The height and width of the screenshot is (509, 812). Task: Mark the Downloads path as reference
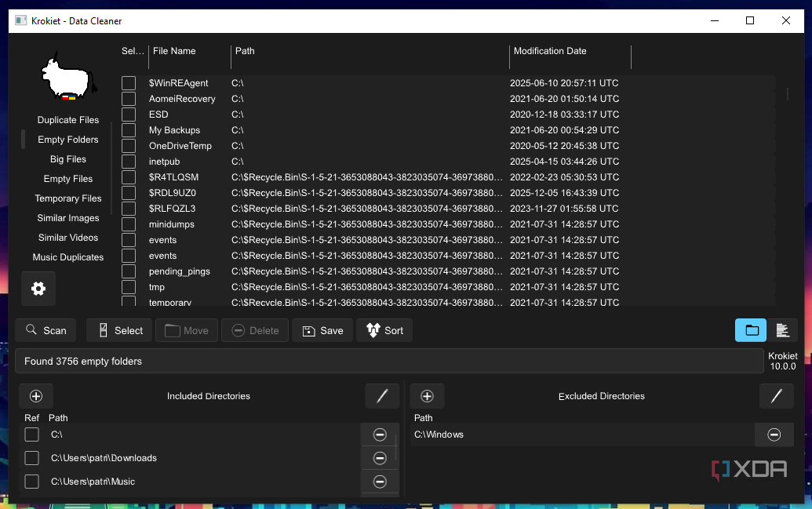31,458
